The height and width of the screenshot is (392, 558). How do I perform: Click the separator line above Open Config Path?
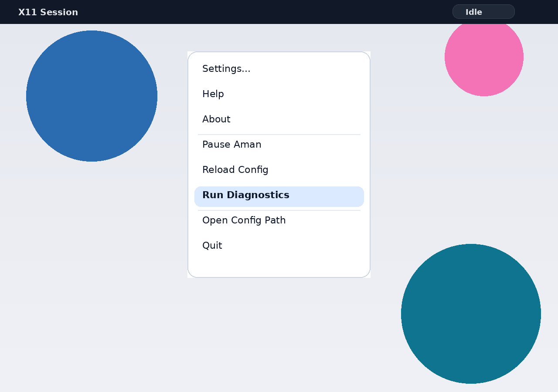pyautogui.click(x=279, y=210)
